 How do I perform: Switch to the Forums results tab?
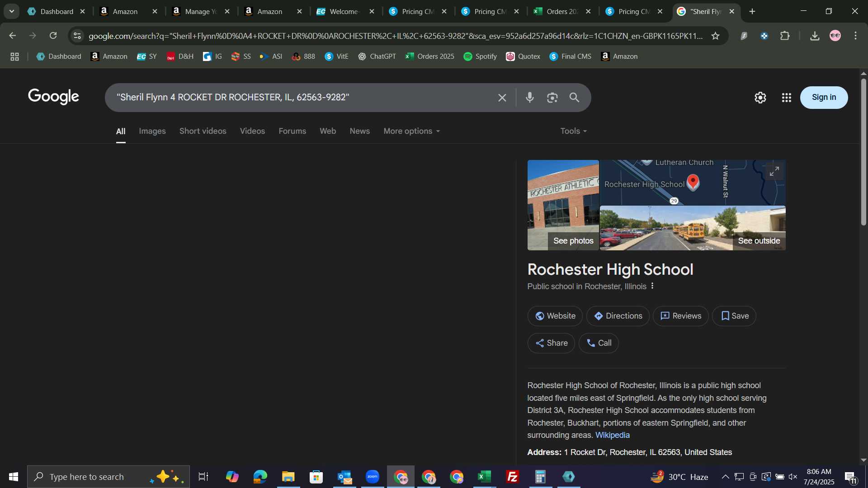click(292, 131)
